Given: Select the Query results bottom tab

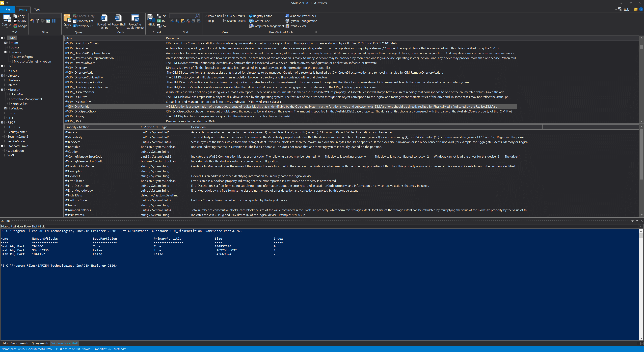Looking at the screenshot, I should (40, 343).
